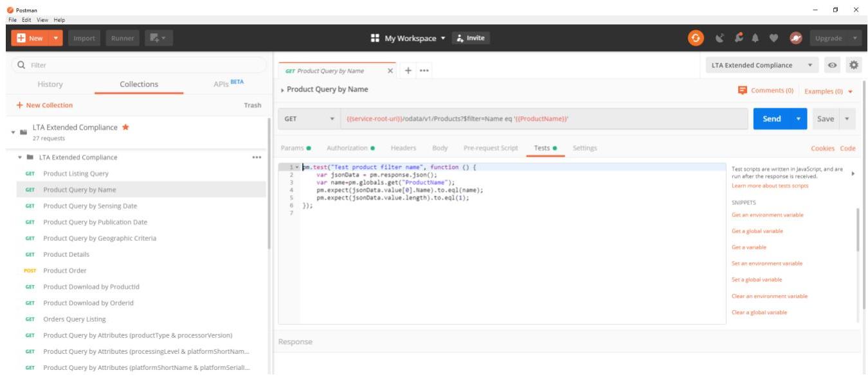This screenshot has width=868, height=377.
Task: Click the new window icon button in toolbar
Action: [159, 39]
